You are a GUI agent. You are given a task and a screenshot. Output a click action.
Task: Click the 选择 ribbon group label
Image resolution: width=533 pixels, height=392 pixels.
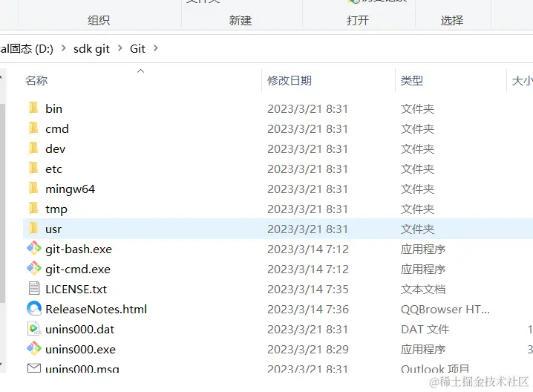(x=452, y=20)
